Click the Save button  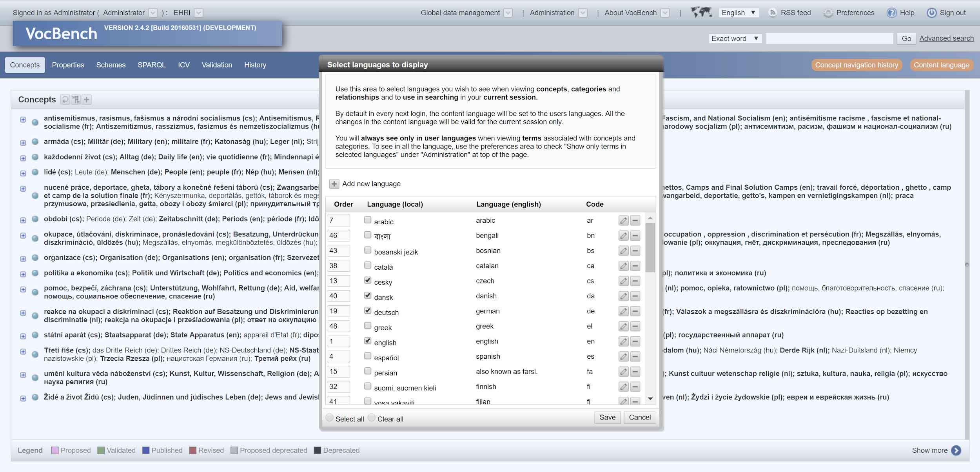pyautogui.click(x=607, y=418)
